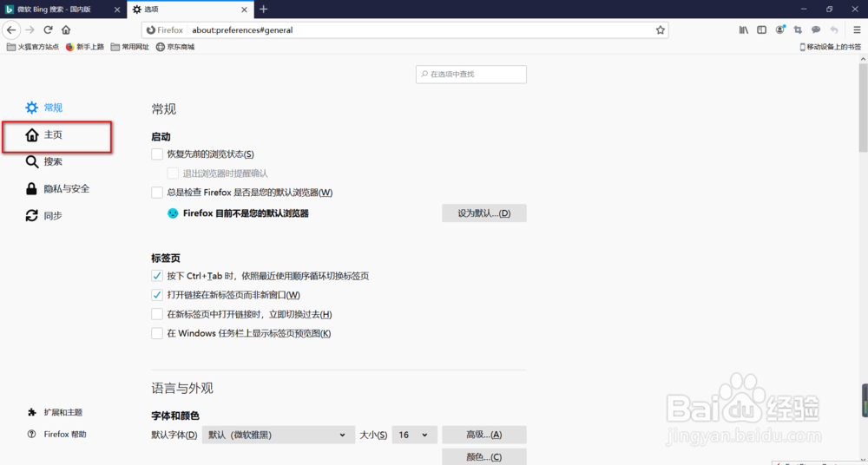Click 颜色 button
The width and height of the screenshot is (868, 465).
click(483, 457)
